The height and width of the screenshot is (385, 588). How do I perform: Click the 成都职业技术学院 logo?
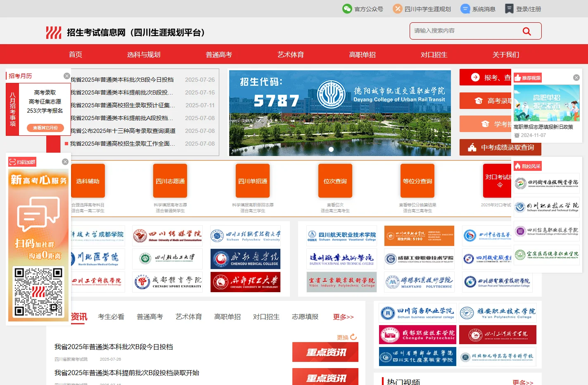coord(418,335)
